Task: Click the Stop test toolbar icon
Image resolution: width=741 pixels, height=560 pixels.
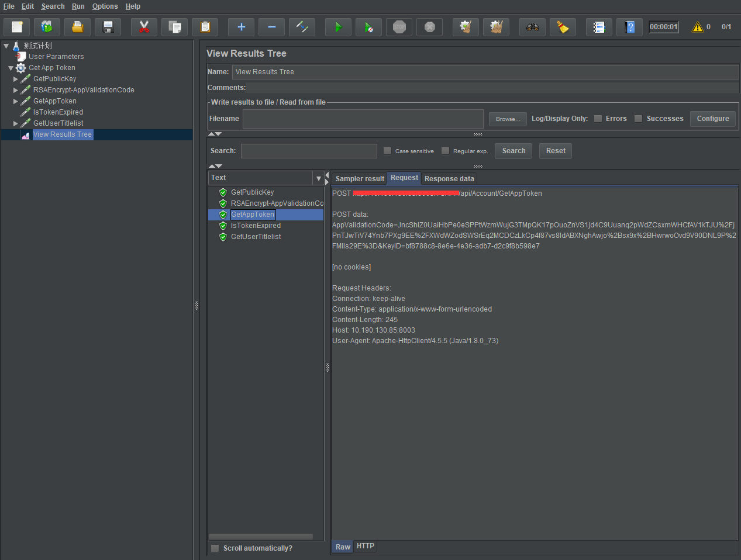Action: pos(399,27)
